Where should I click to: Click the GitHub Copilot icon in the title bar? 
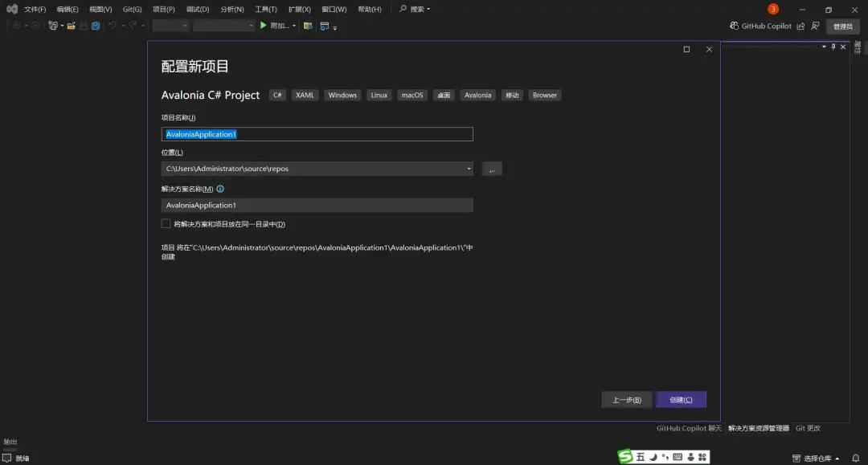click(x=735, y=26)
